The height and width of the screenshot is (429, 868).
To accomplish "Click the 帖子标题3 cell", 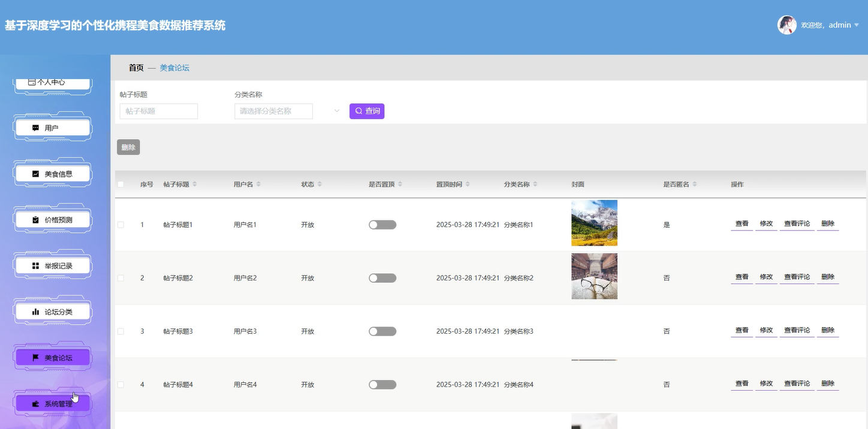I will pos(178,331).
